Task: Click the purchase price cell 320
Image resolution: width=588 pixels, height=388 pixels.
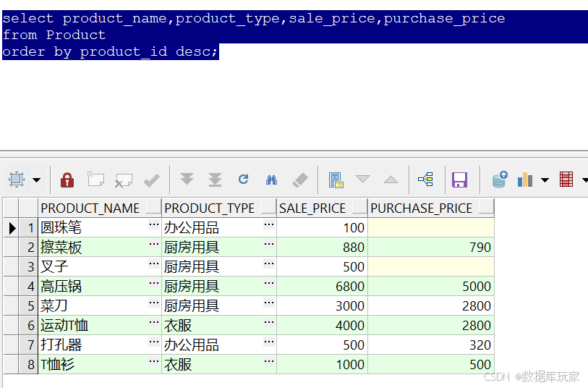Action: tap(431, 345)
